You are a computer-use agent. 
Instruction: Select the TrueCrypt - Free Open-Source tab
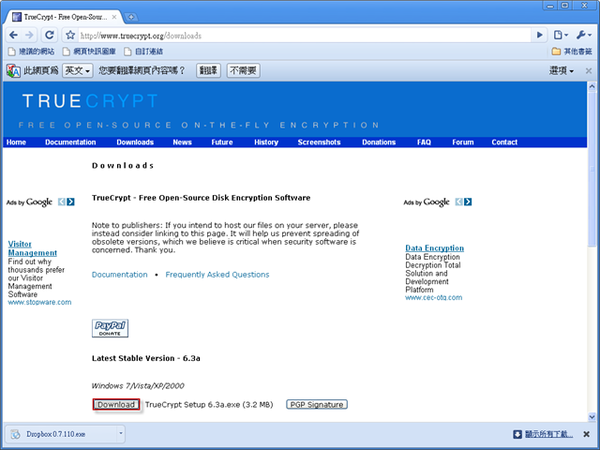point(63,17)
